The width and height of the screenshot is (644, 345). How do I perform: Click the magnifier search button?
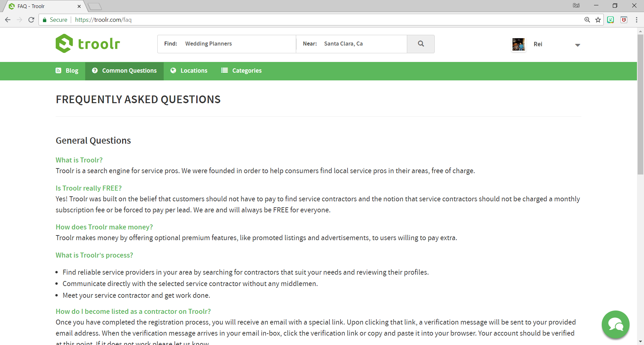click(421, 44)
